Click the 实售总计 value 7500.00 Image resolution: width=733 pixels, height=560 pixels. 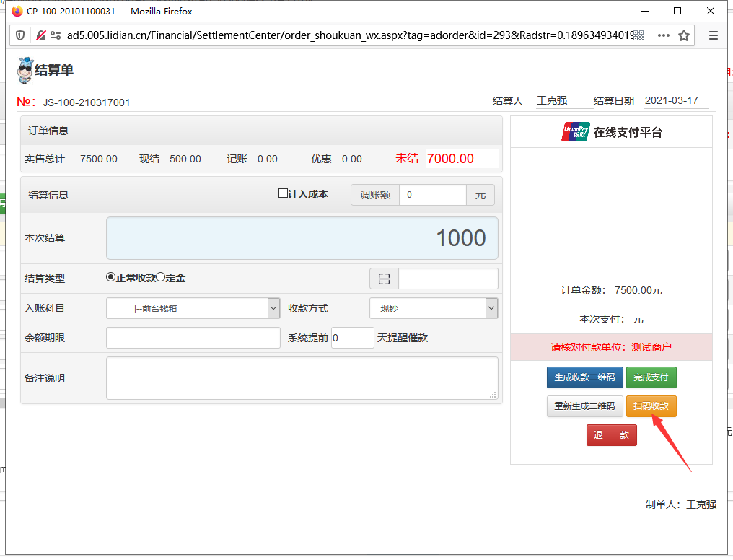pos(99,159)
